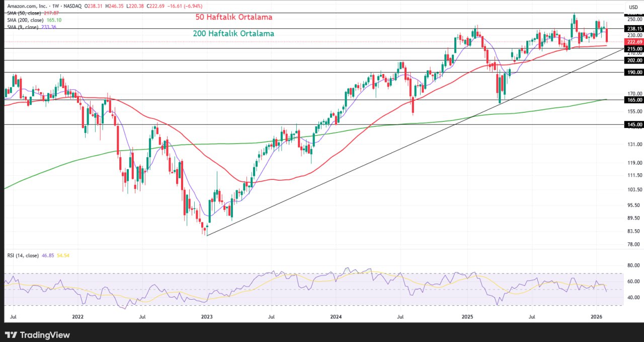Select the red '50 Haftalık Ortalama' text label
Image resolution: width=644 pixels, height=342 pixels.
pos(234,17)
